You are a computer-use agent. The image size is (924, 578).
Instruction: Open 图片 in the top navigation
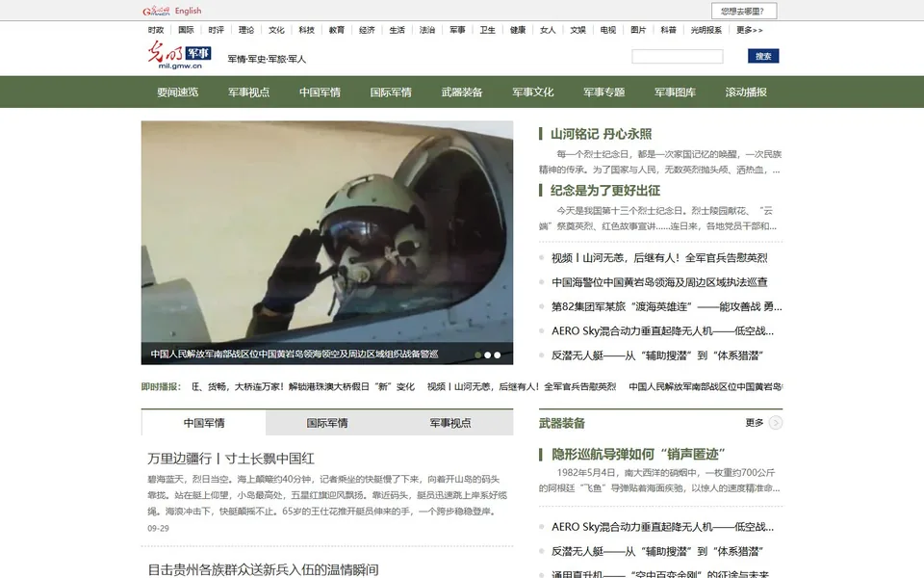[x=638, y=30]
